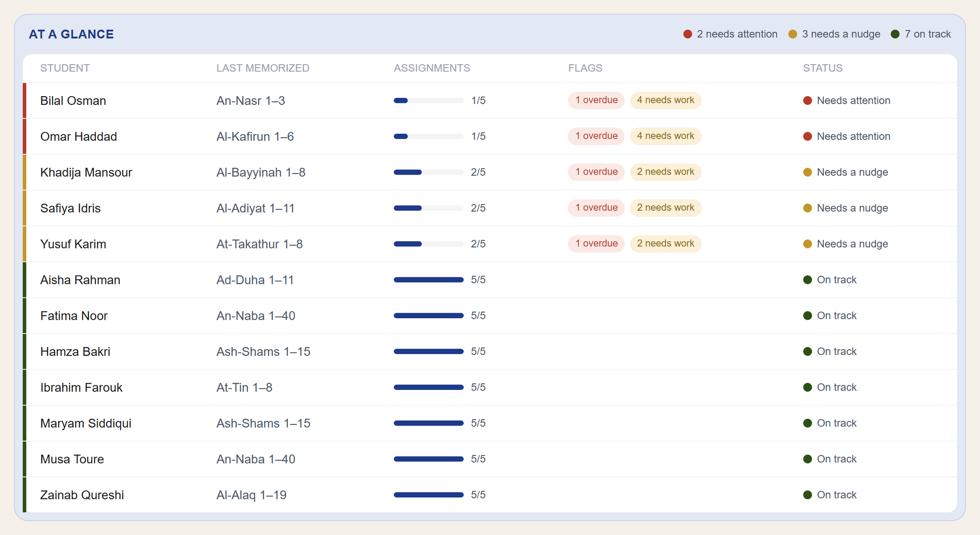Image resolution: width=980 pixels, height=535 pixels.
Task: Click Bilal Osman's 1/5 assignments progress bar
Action: point(429,101)
